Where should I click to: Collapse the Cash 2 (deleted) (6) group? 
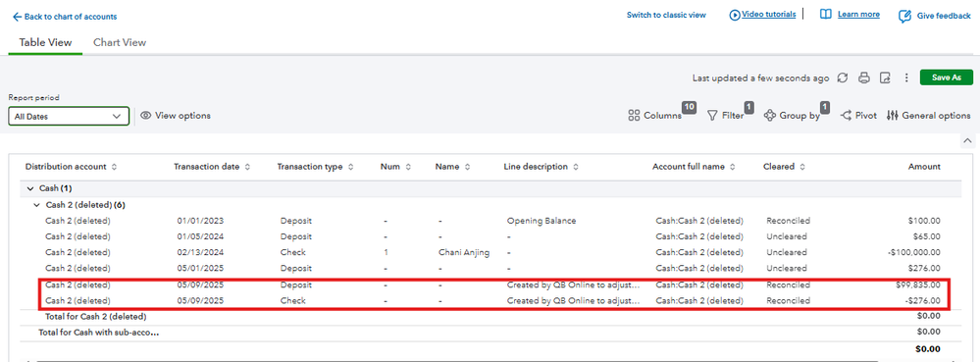pos(37,205)
